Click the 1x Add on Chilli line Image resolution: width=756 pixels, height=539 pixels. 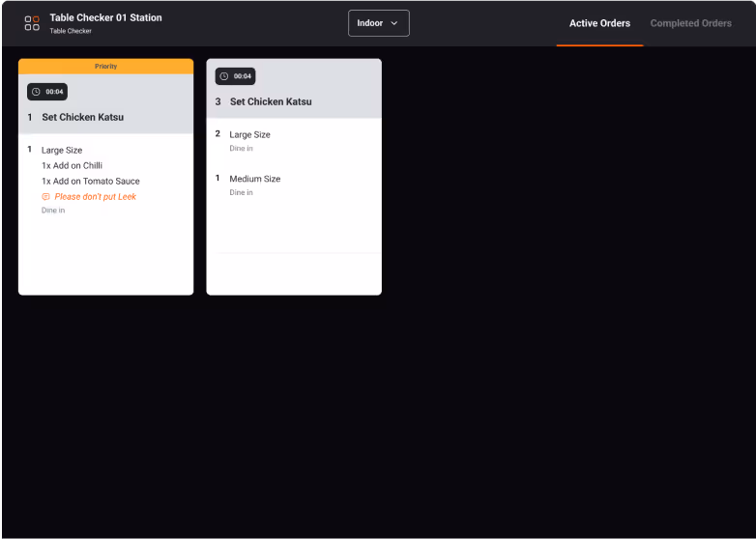[x=72, y=166]
